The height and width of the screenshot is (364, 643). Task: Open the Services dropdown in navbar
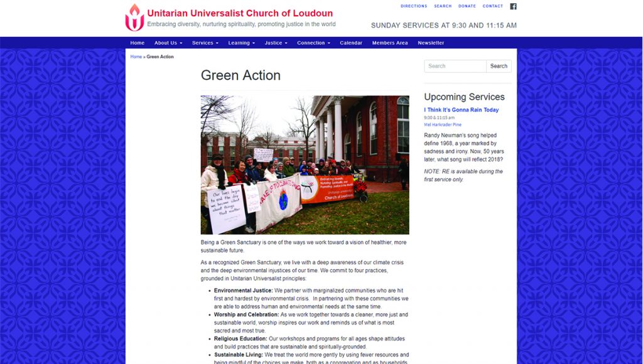pyautogui.click(x=205, y=43)
